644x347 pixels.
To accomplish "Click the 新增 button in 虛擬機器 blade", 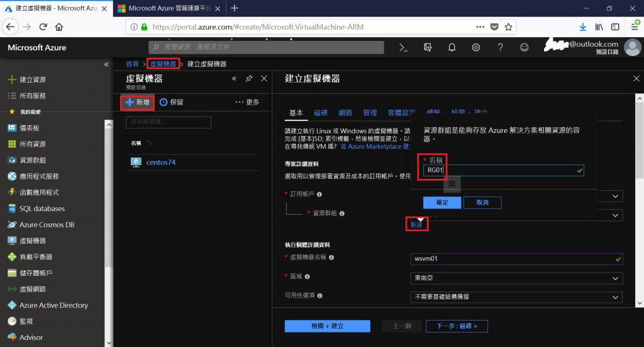I will pos(138,102).
